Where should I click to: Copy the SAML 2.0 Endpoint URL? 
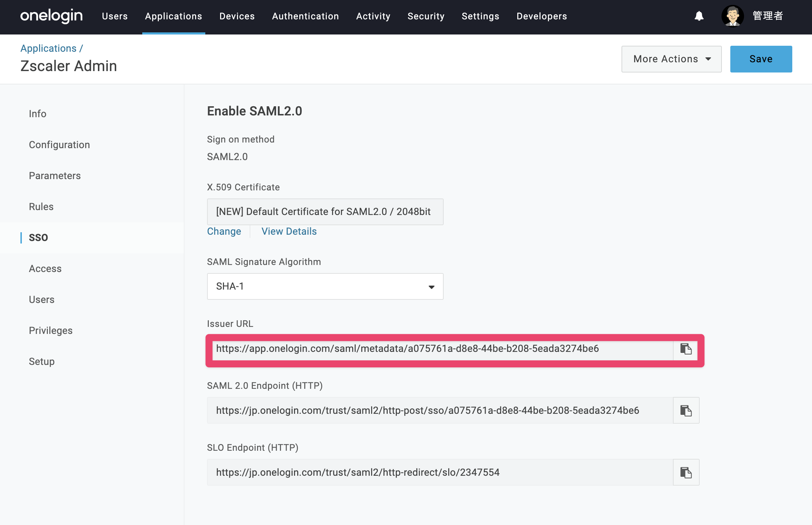[686, 410]
